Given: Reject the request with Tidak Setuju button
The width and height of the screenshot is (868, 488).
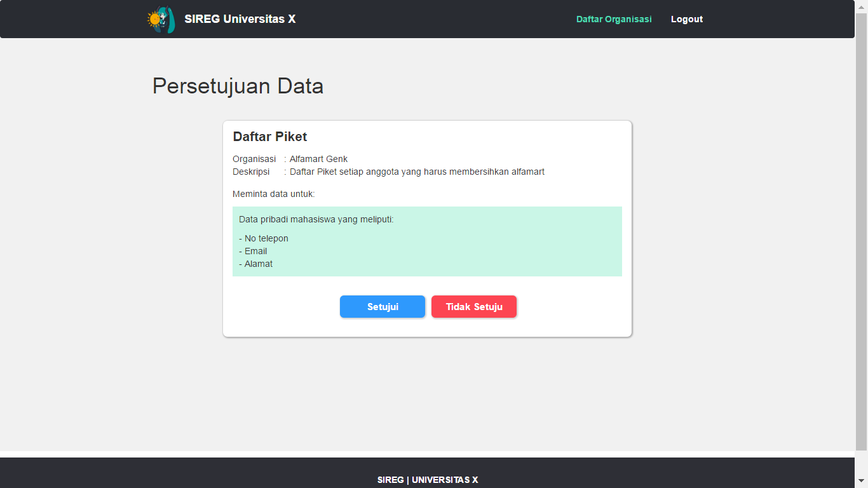Looking at the screenshot, I should coord(474,306).
